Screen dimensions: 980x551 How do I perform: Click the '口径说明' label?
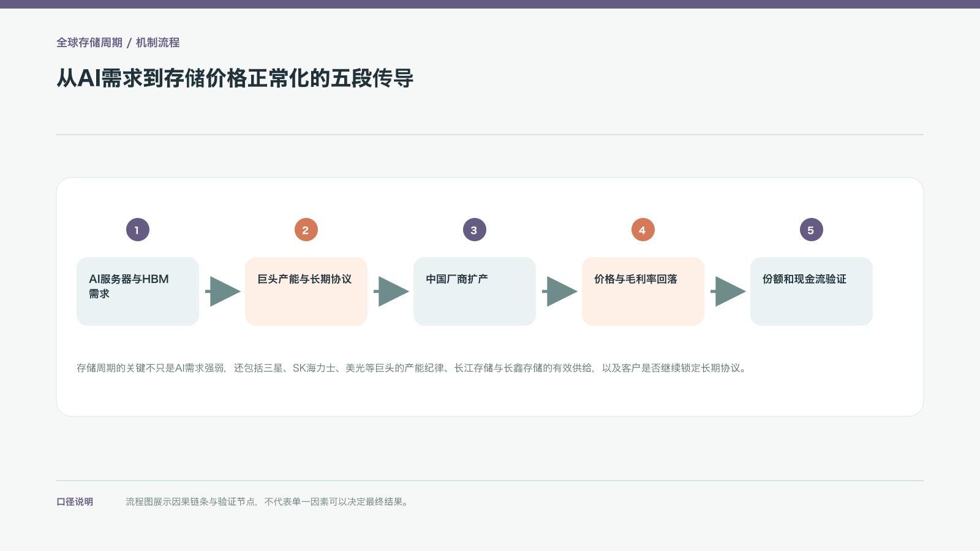(x=75, y=501)
